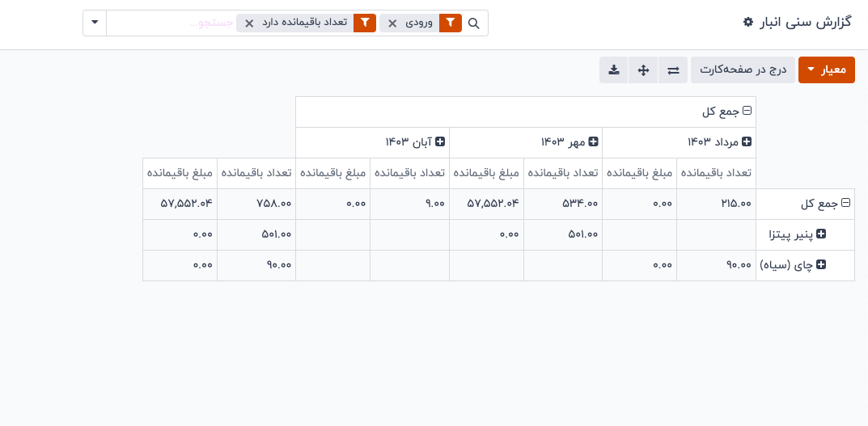The image size is (868, 426).
Task: Expand the 'مهر ۱۴۰۳' column group
Action: (x=593, y=142)
